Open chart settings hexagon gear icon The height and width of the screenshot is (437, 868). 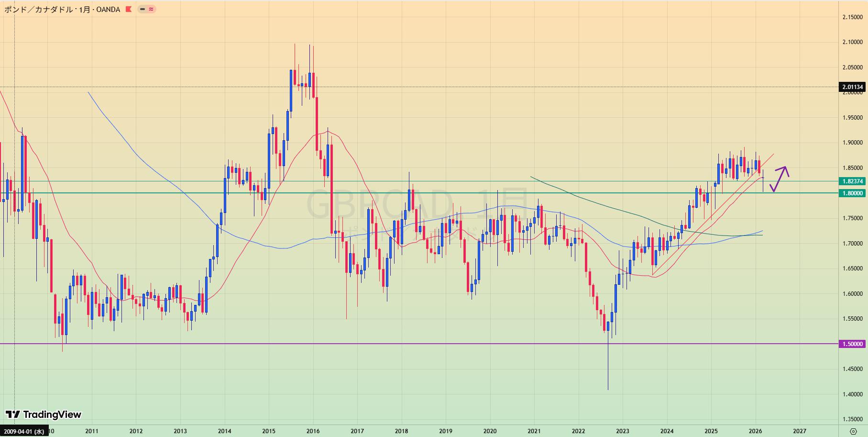[x=853, y=431]
